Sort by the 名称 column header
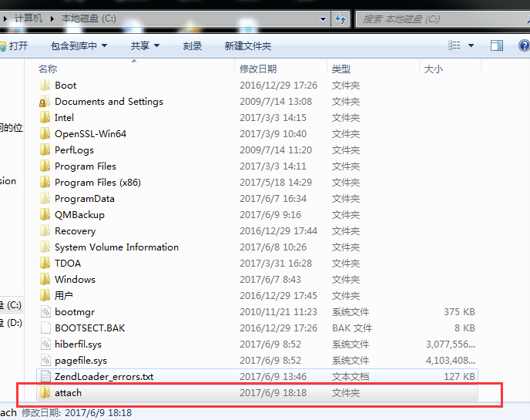530x420 pixels. [x=48, y=69]
